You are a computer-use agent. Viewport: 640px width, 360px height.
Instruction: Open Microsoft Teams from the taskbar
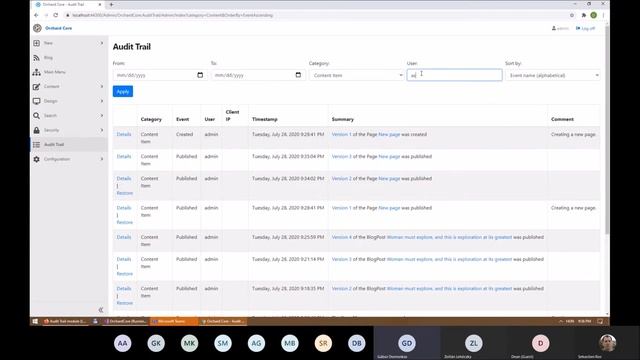point(173,321)
